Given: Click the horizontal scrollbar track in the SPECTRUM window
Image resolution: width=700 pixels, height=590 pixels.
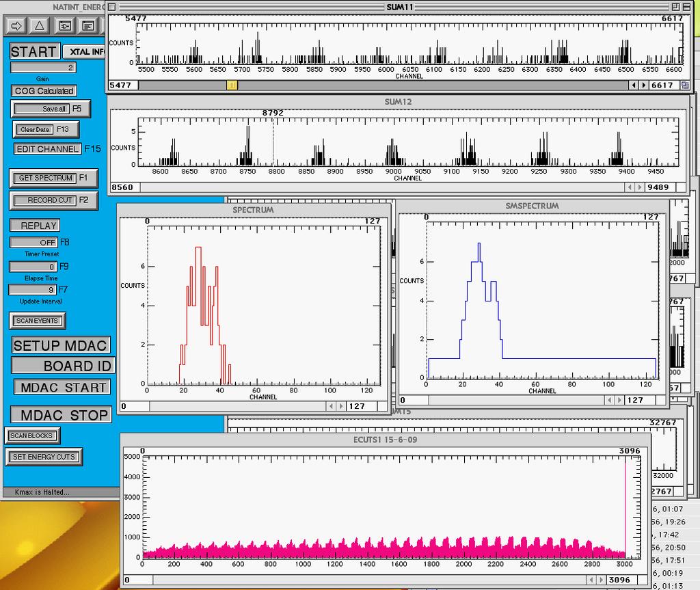Looking at the screenshot, I should coord(238,406).
